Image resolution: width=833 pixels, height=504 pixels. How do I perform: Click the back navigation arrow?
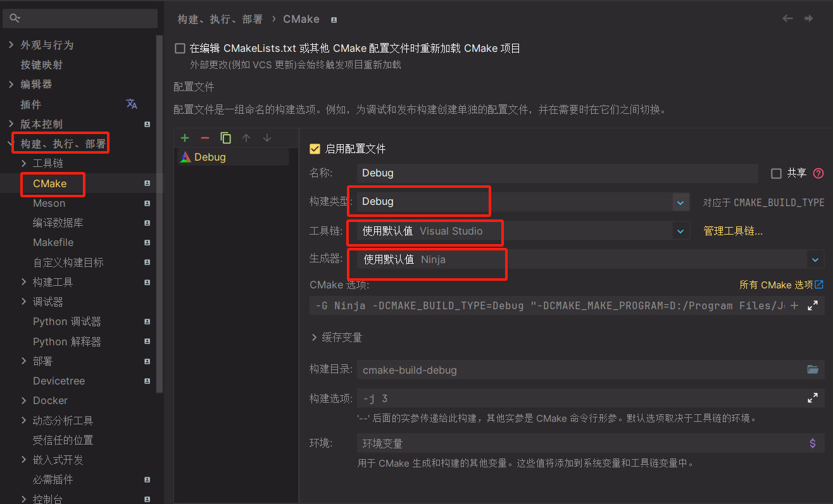pyautogui.click(x=787, y=19)
